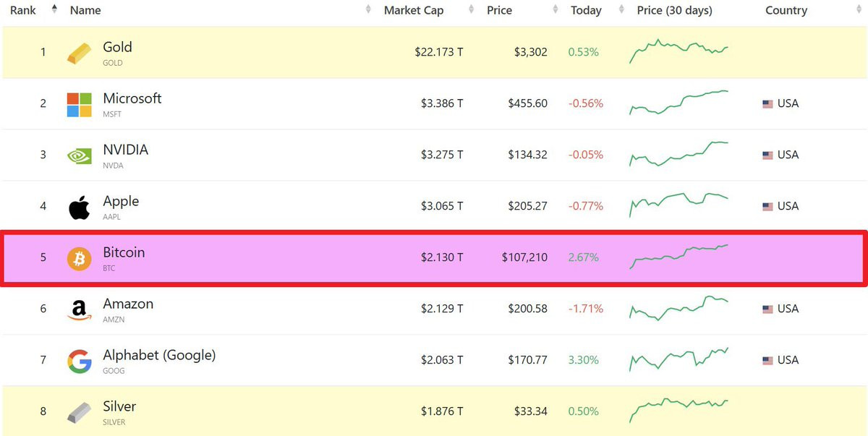Click the Amazon logo icon
868x436 pixels.
click(x=80, y=310)
